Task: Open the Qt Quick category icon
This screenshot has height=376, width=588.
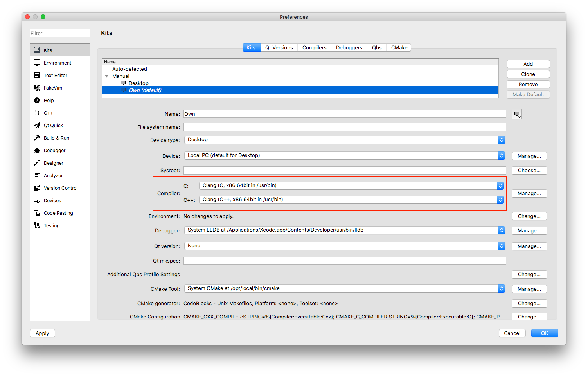Action: (x=37, y=125)
